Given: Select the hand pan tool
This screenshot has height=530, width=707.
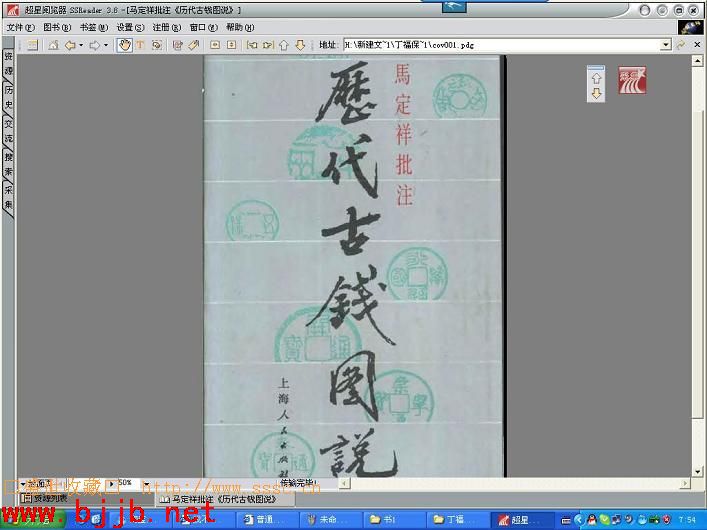Looking at the screenshot, I should tap(124, 45).
